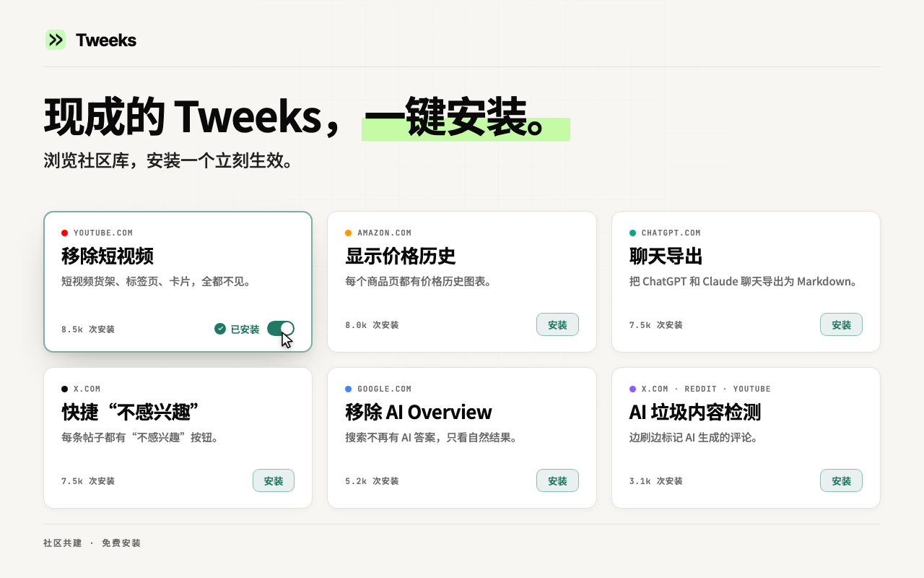Install the 显示价格历史 tweak
The image size is (924, 578).
tap(557, 324)
